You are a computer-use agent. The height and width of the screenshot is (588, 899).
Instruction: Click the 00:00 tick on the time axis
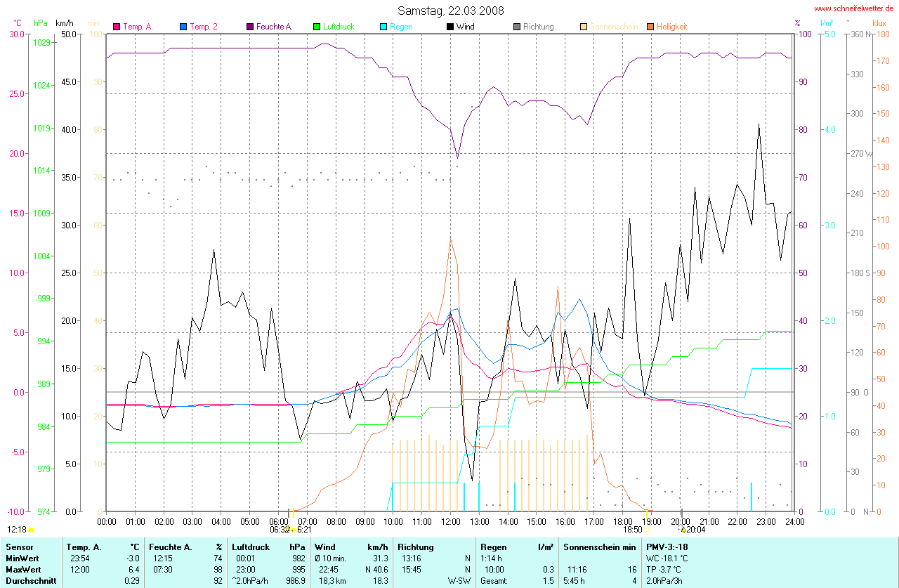[x=107, y=521]
